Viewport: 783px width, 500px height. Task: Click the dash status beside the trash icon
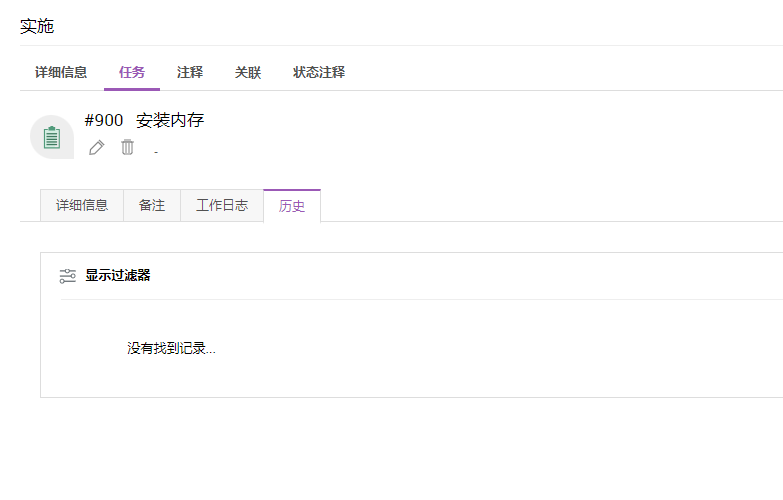coord(156,152)
